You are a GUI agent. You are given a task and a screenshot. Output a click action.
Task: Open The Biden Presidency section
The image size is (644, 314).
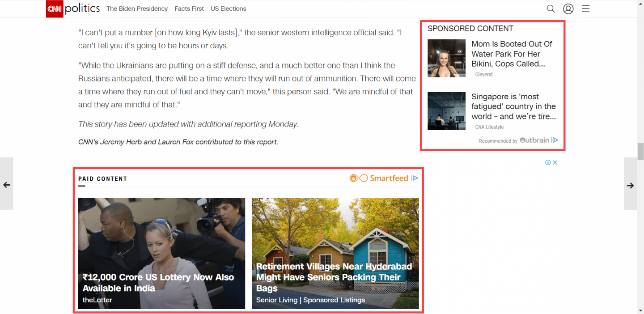click(137, 8)
